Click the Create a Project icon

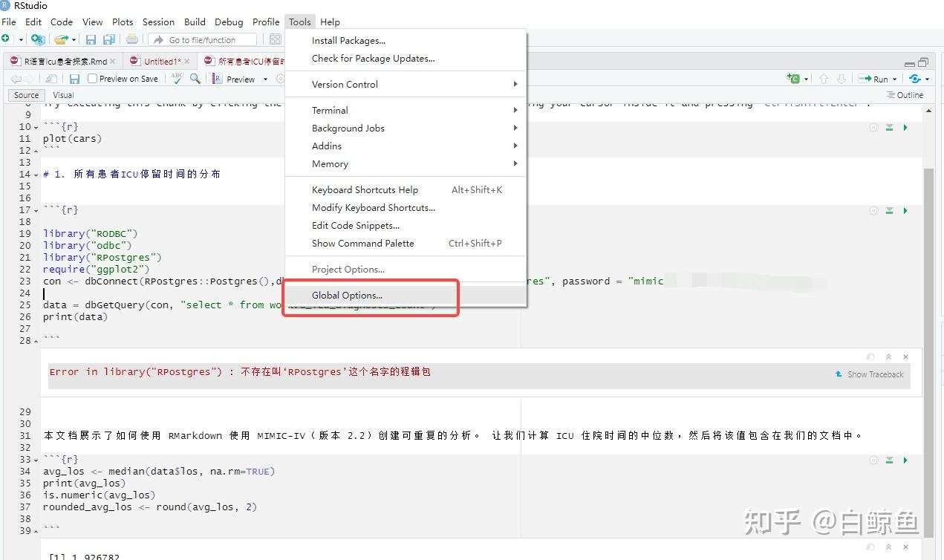(38, 39)
